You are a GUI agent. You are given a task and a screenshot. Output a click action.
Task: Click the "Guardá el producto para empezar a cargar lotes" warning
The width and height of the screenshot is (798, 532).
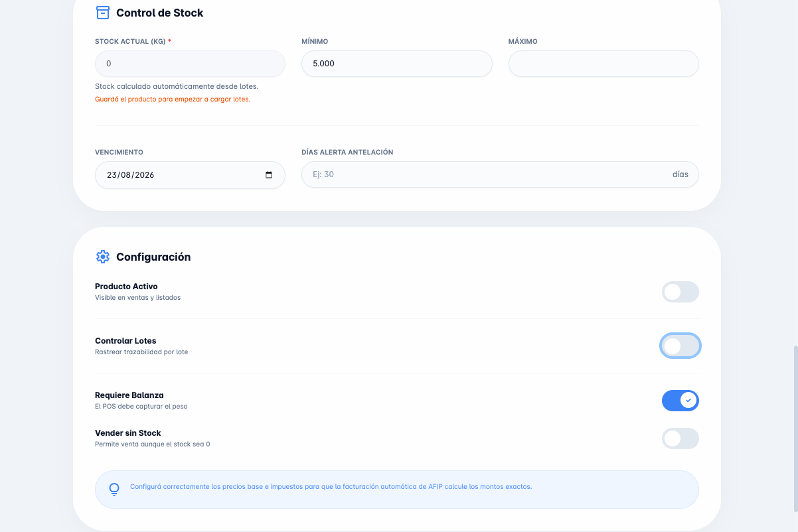click(x=173, y=100)
